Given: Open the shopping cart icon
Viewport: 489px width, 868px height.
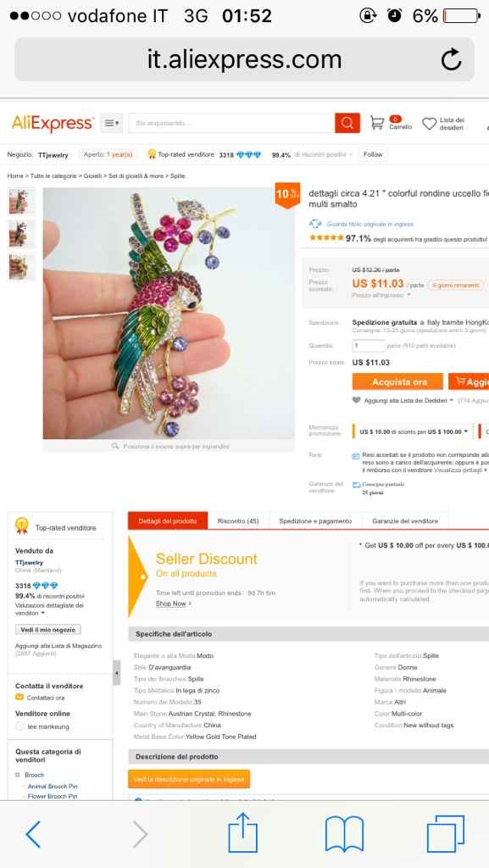Looking at the screenshot, I should (x=376, y=123).
